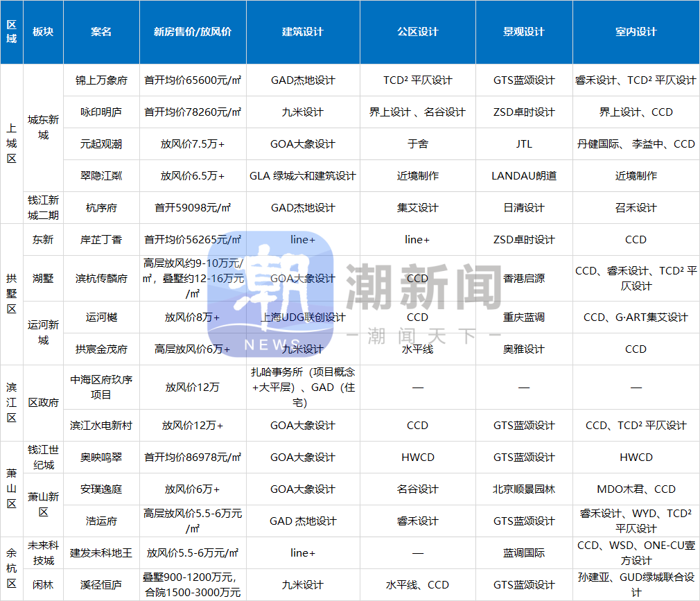Click the '钱江新城二期' block cell

click(43, 208)
